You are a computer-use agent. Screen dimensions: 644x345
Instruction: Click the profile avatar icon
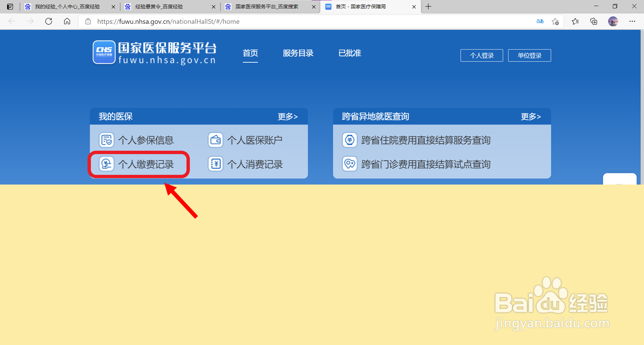[613, 21]
